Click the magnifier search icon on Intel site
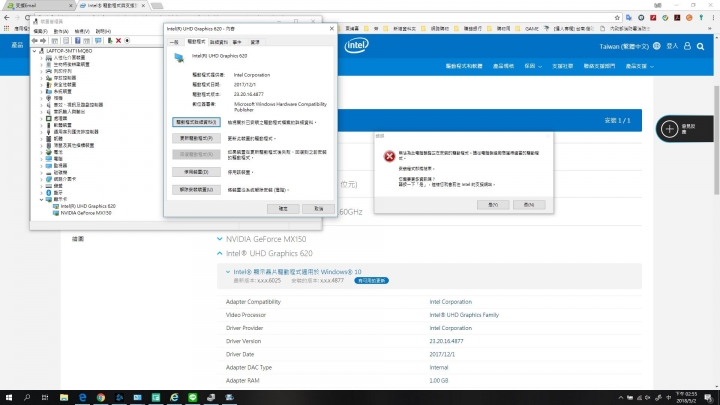Screen dimensions: 720x405 coord(700,46)
